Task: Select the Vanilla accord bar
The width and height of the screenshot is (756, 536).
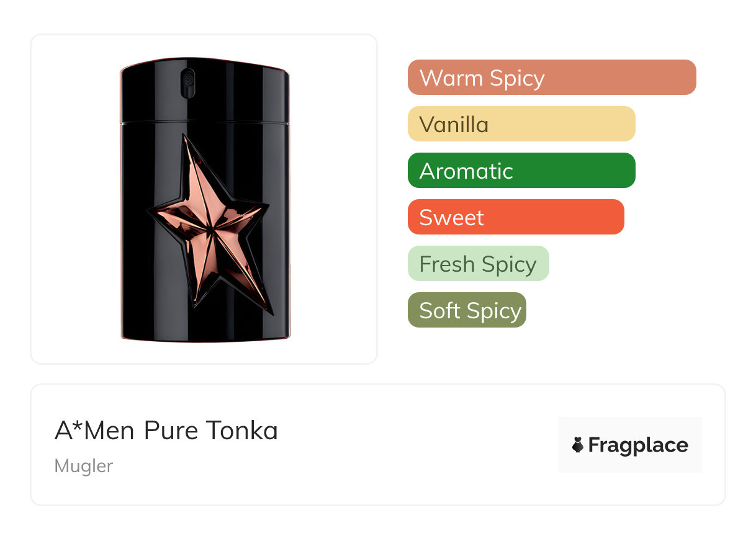Action: coord(521,124)
